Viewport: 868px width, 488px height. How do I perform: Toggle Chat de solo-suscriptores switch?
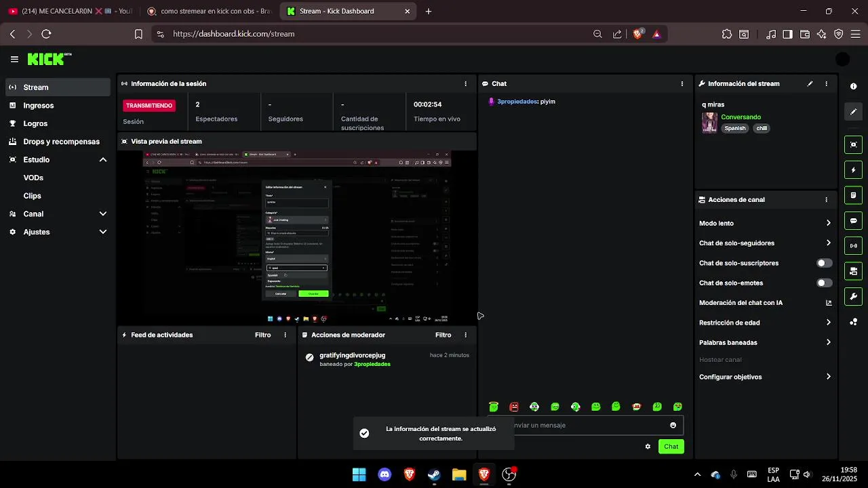pyautogui.click(x=824, y=263)
